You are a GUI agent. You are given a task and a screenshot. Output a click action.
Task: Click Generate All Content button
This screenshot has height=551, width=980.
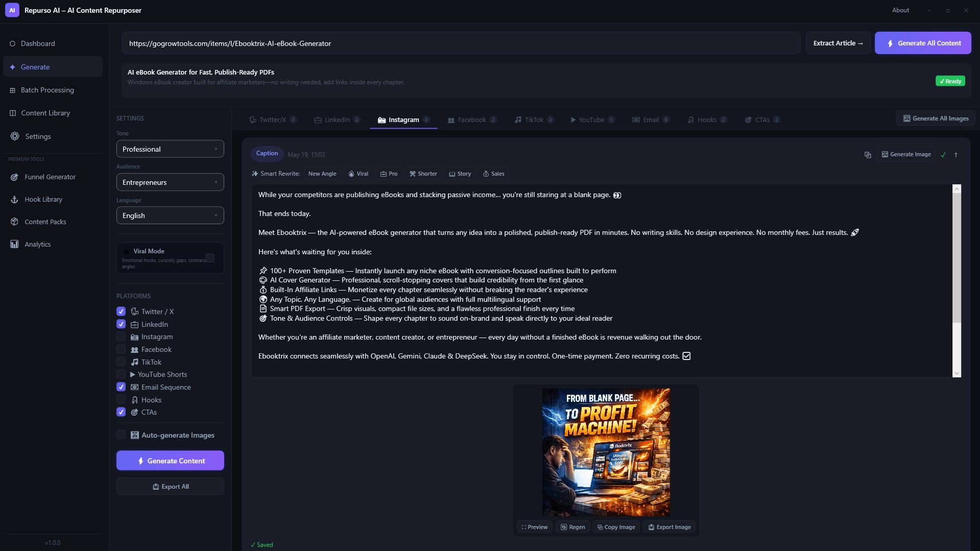pyautogui.click(x=923, y=43)
